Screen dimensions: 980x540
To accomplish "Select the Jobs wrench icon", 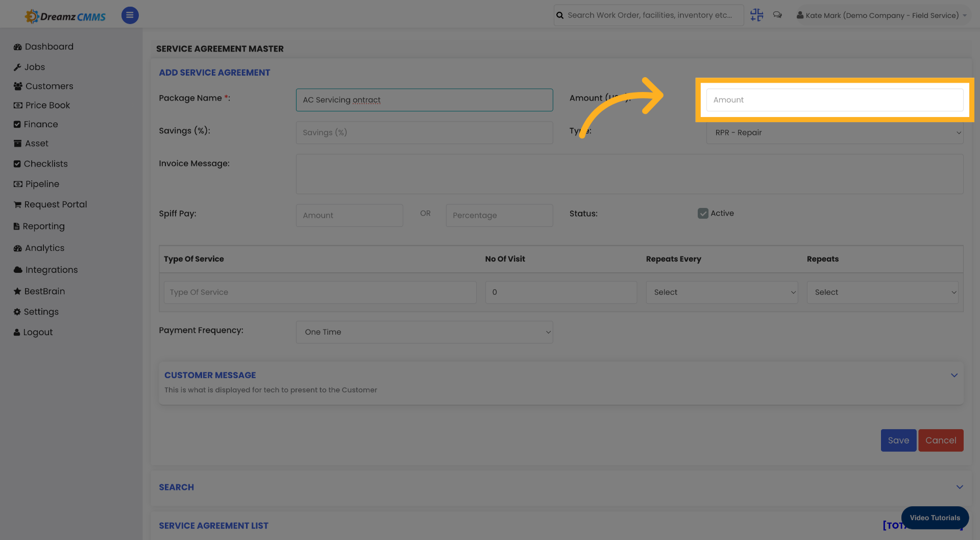I will coord(17,67).
